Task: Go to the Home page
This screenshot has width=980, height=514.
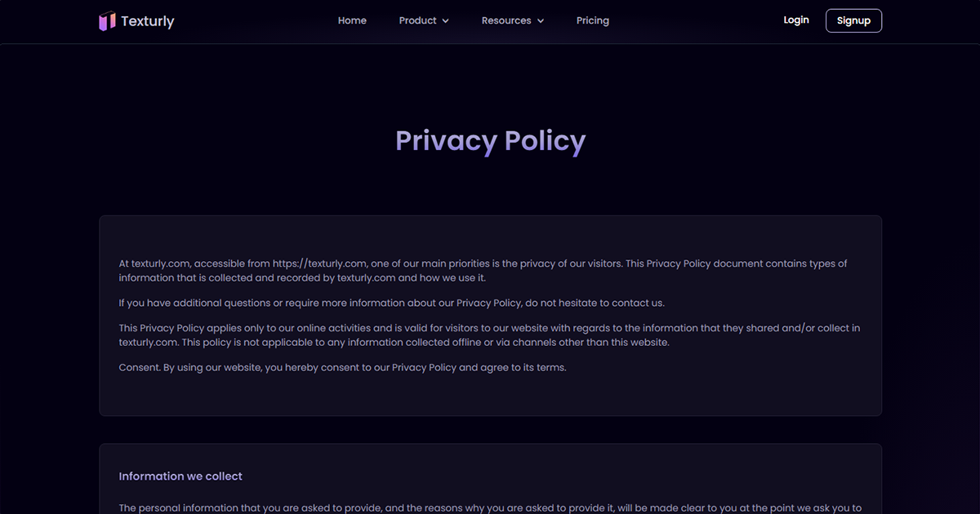Action: pos(352,20)
